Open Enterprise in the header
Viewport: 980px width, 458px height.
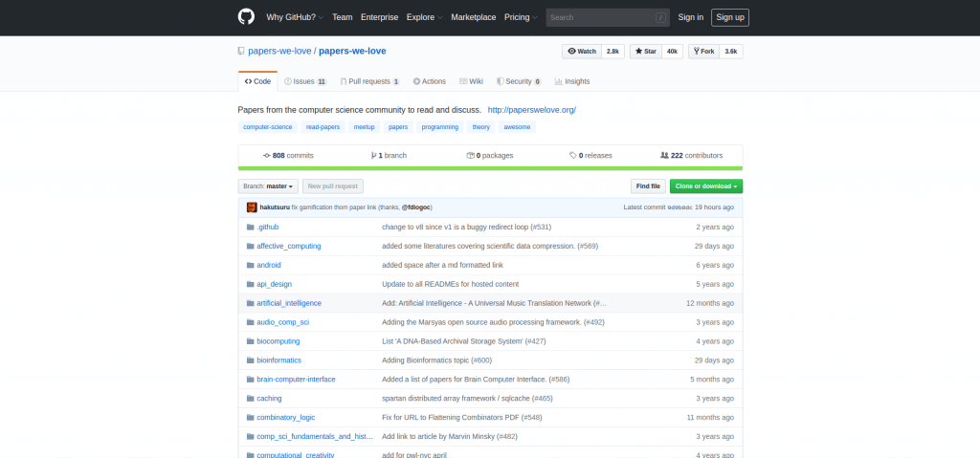click(379, 17)
